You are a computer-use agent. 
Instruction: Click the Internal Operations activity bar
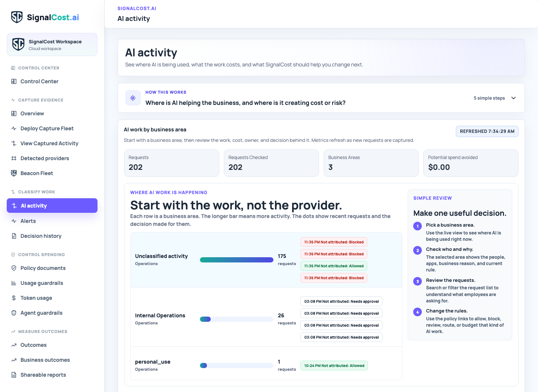coord(236,319)
